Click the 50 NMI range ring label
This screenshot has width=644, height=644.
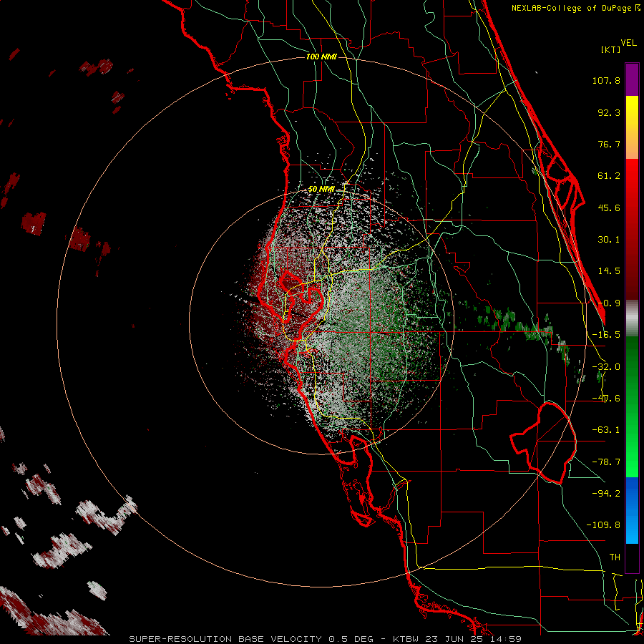321,190
